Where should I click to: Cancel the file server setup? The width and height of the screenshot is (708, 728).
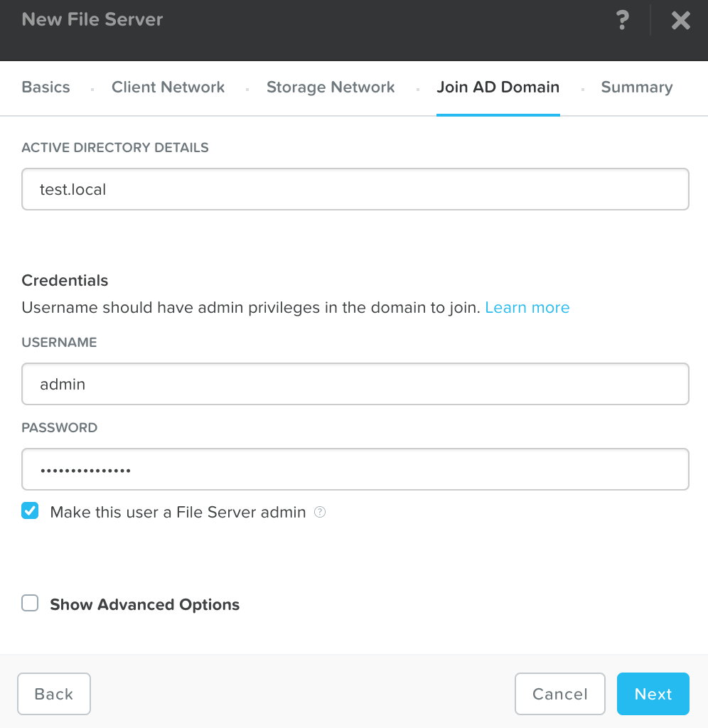tap(559, 694)
